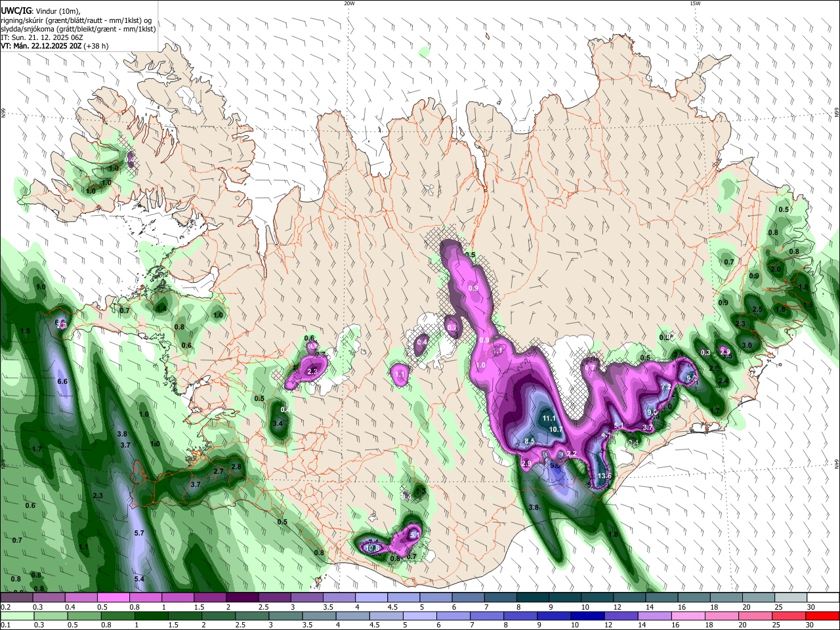Select upper legend swatch for 4 (light lavender)
The height and width of the screenshot is (630, 840).
click(x=371, y=597)
